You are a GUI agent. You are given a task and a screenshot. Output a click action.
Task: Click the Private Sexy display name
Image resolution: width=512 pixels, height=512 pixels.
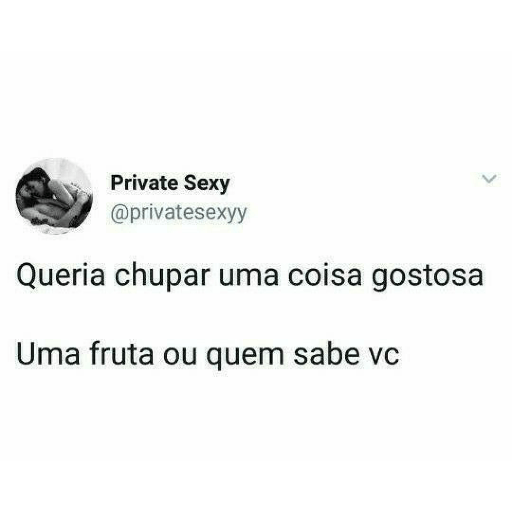[x=170, y=183]
